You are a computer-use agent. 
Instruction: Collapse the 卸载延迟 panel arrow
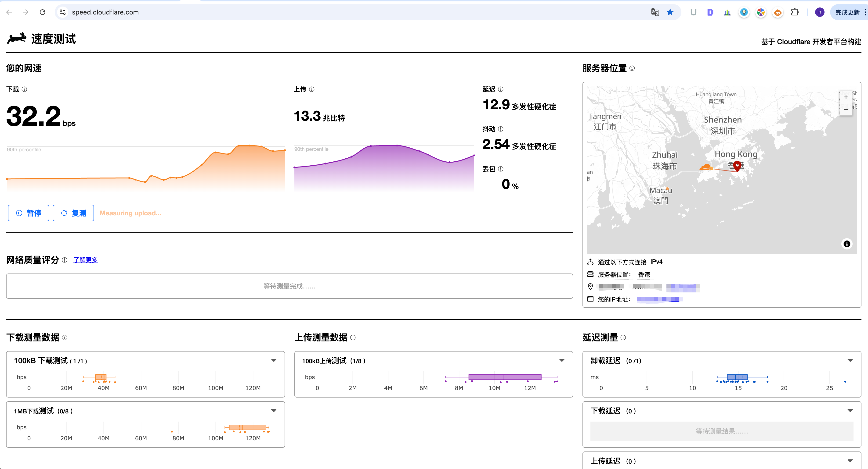point(850,361)
